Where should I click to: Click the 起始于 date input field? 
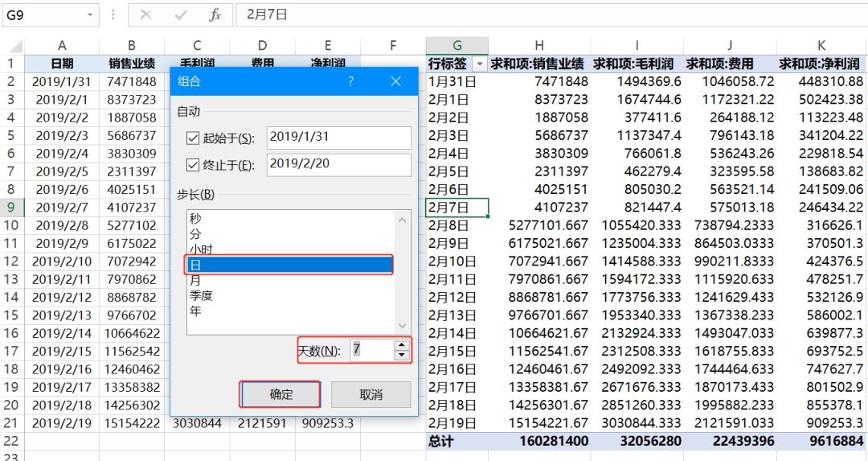pyautogui.click(x=338, y=138)
